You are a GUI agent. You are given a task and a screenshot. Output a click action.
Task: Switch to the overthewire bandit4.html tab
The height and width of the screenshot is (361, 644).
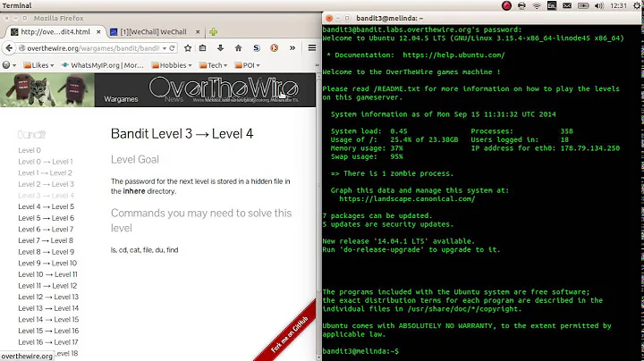click(x=55, y=31)
